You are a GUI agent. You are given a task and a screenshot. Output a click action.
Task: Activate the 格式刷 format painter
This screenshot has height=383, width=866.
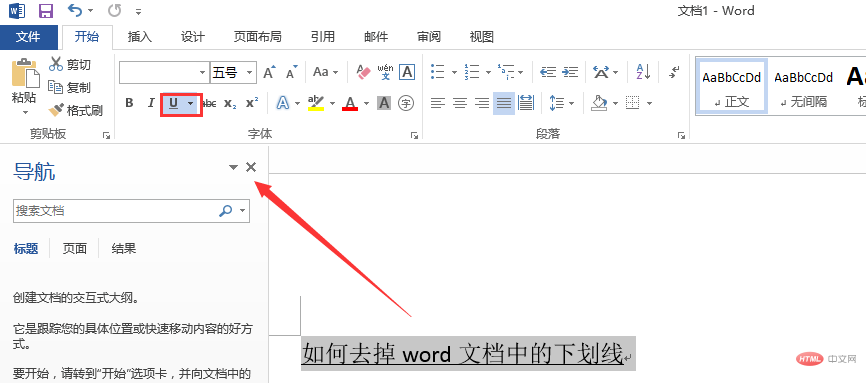pos(76,111)
